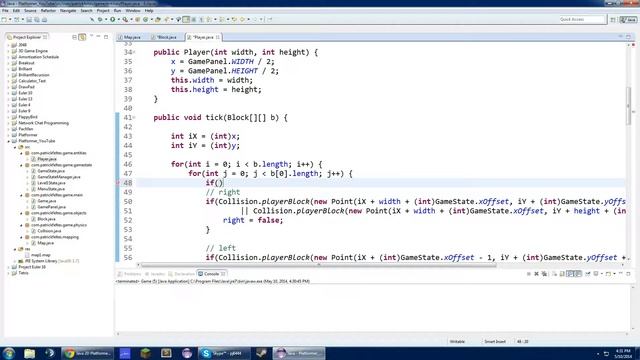Viewport: 640px width, 360px height.
Task: Open the Source menu
Action: (30, 11)
